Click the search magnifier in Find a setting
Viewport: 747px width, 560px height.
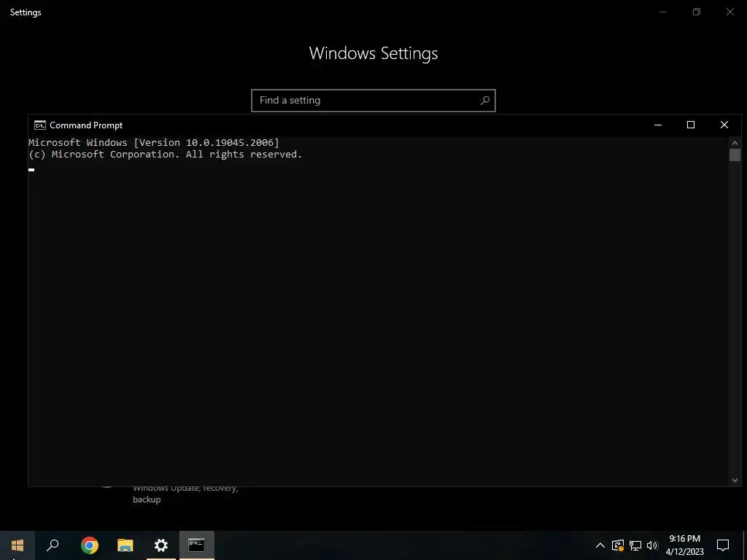click(x=485, y=101)
